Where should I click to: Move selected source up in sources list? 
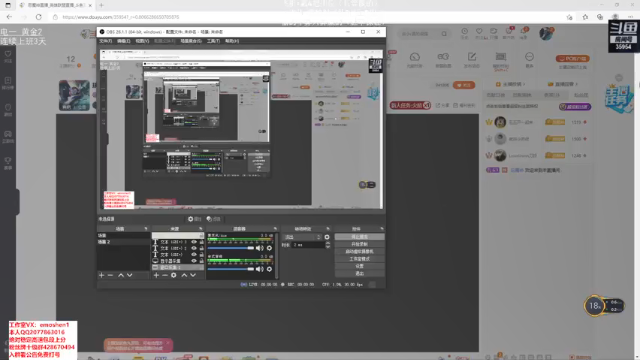click(x=184, y=276)
